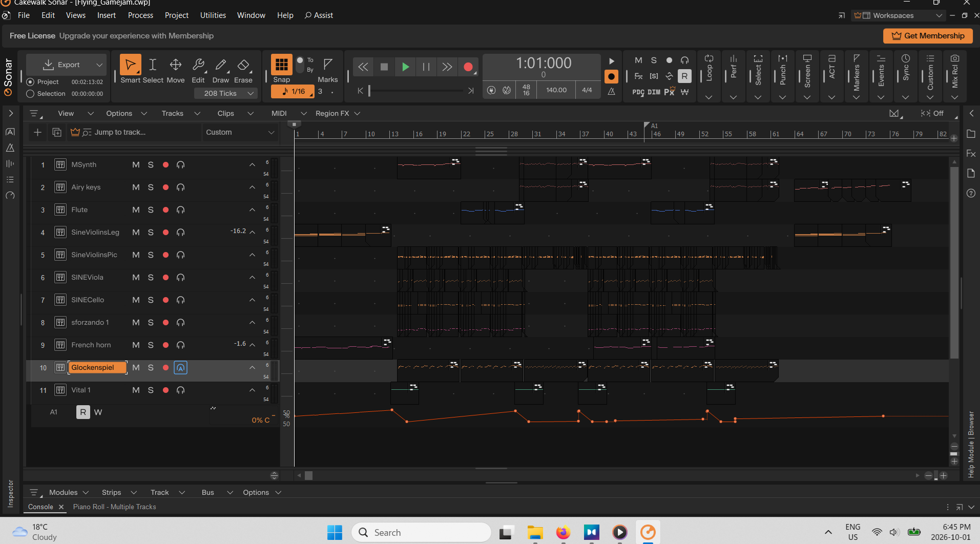The image size is (980, 544).
Task: Expand the Loop module chevron
Action: click(x=709, y=97)
